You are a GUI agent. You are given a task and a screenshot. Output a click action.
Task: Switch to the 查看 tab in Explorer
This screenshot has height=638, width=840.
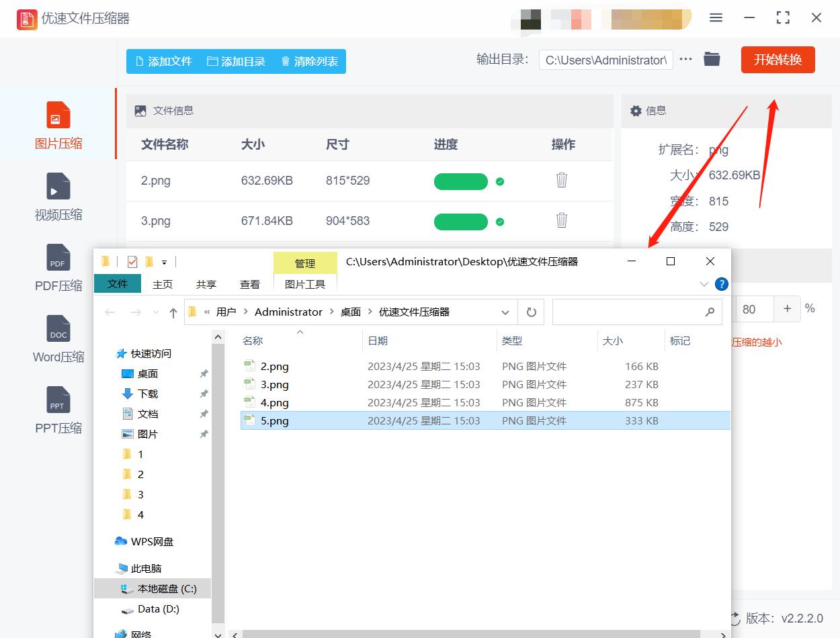(249, 284)
